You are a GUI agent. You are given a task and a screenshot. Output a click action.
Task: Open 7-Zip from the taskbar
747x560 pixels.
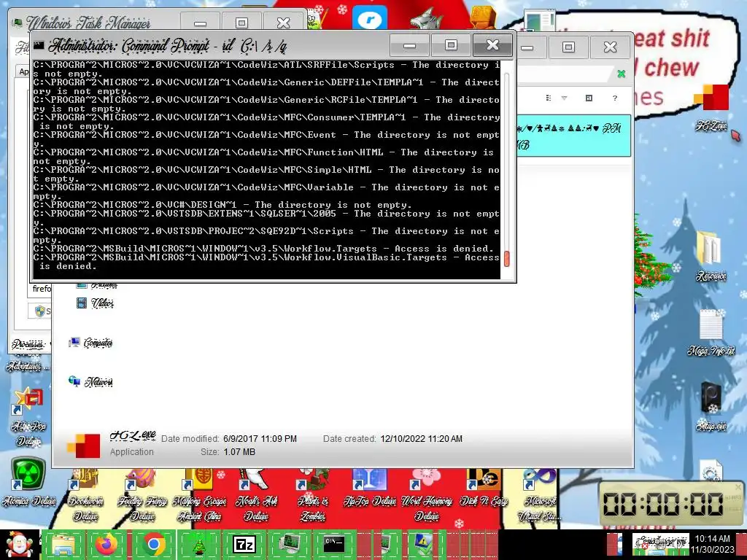[244, 545]
